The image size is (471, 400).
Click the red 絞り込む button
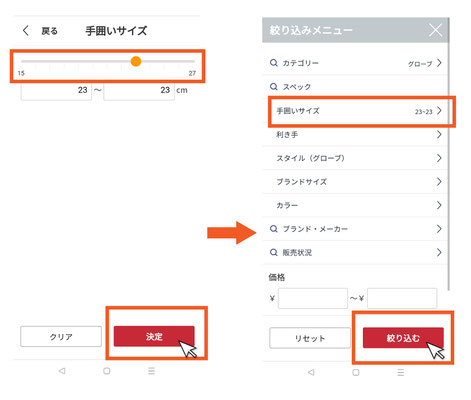403,338
